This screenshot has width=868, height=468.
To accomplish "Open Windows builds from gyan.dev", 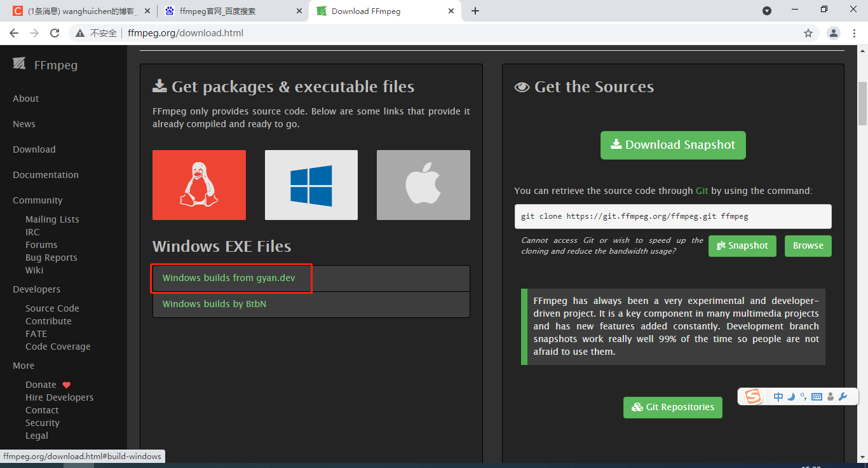I will pyautogui.click(x=229, y=279).
